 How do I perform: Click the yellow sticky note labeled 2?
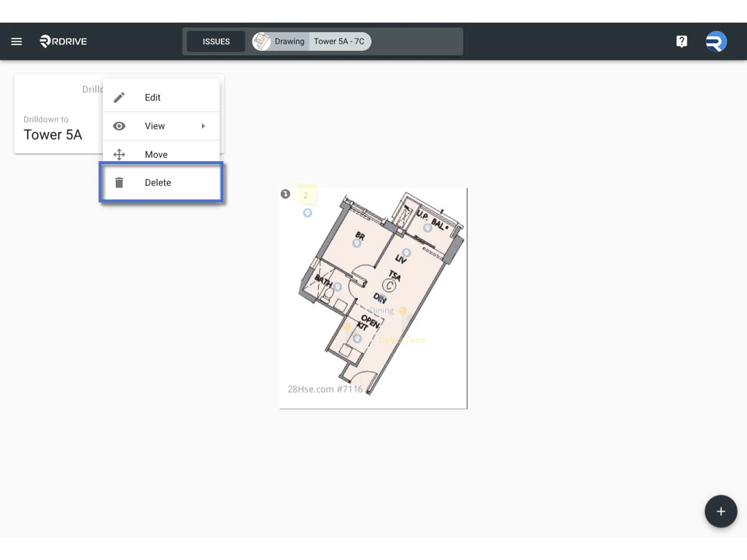point(306,195)
